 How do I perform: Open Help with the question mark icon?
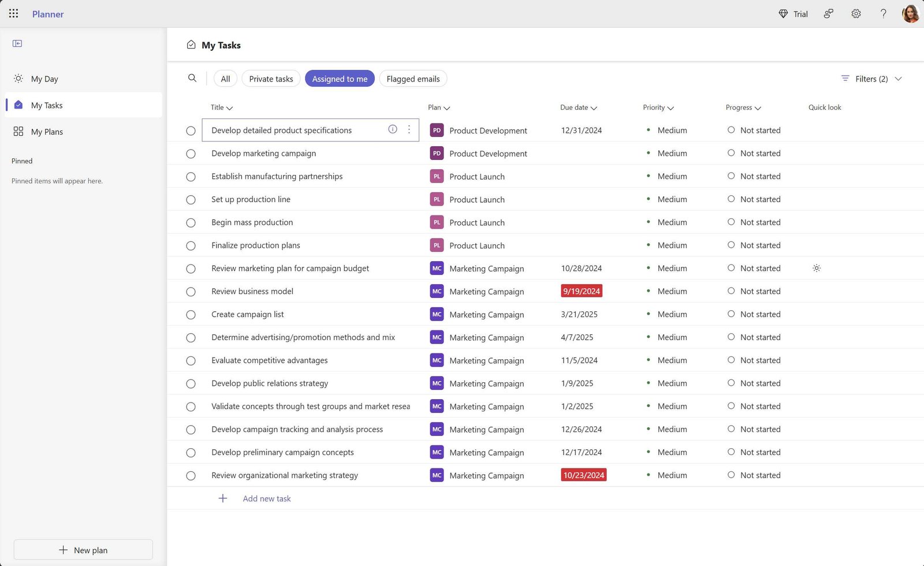[x=883, y=13]
